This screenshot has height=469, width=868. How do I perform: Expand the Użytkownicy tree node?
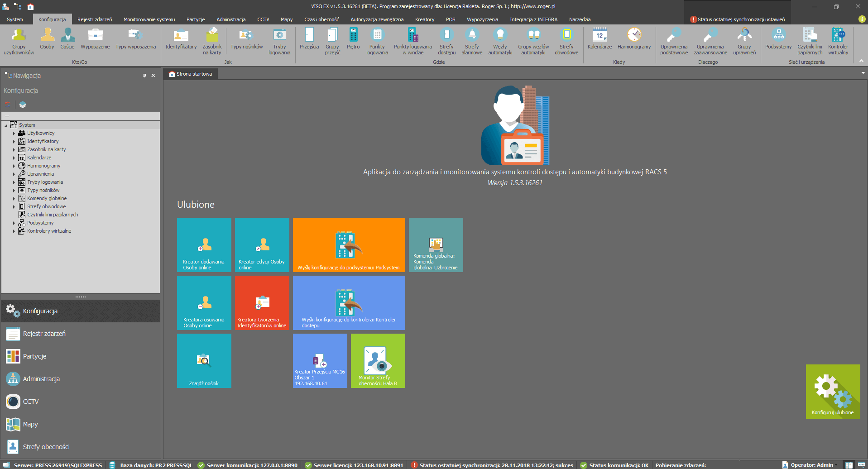(14, 134)
